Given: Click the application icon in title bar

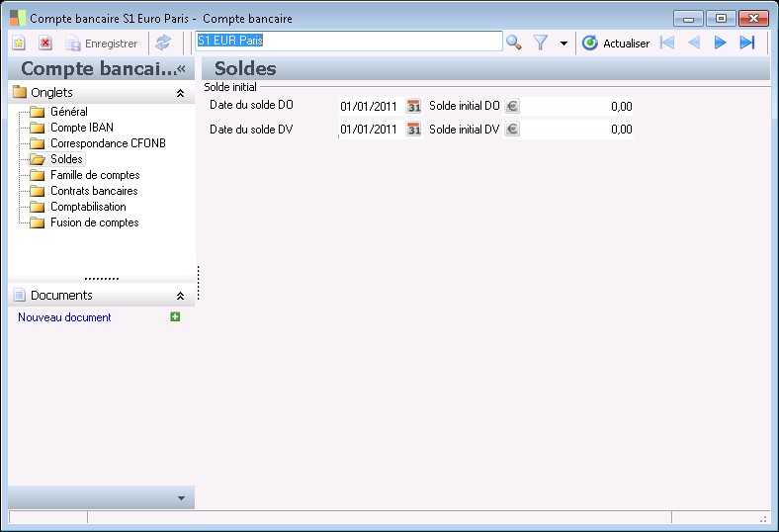Looking at the screenshot, I should point(18,19).
